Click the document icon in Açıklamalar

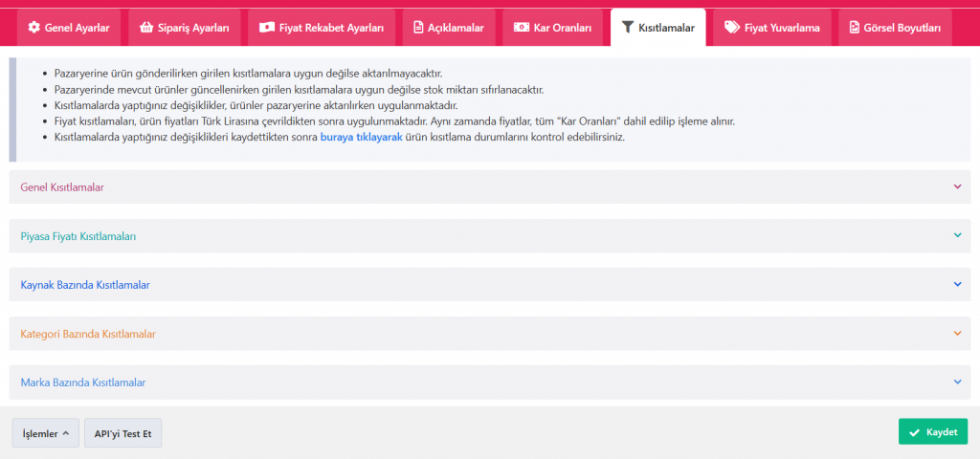click(418, 28)
